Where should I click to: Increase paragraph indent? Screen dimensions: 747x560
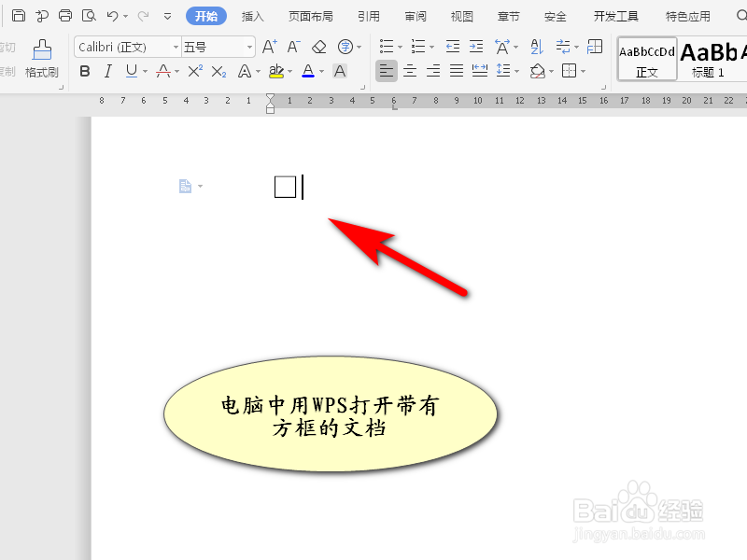tap(476, 47)
